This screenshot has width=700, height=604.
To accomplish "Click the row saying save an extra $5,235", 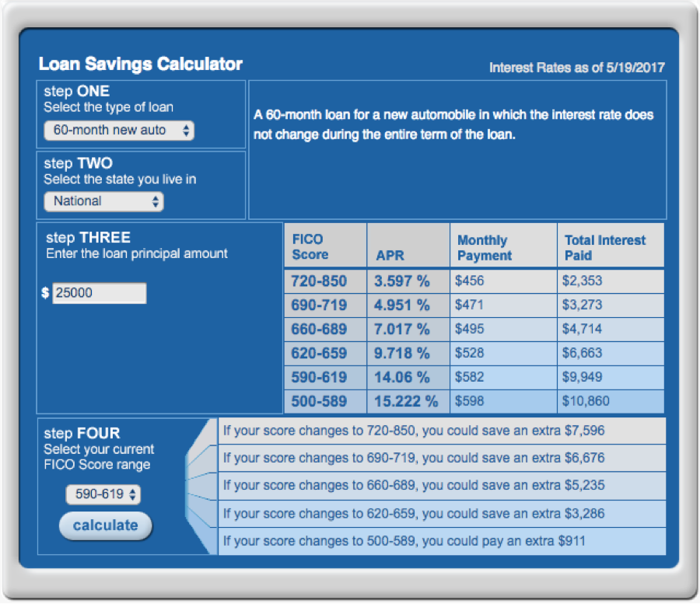I will (x=442, y=485).
